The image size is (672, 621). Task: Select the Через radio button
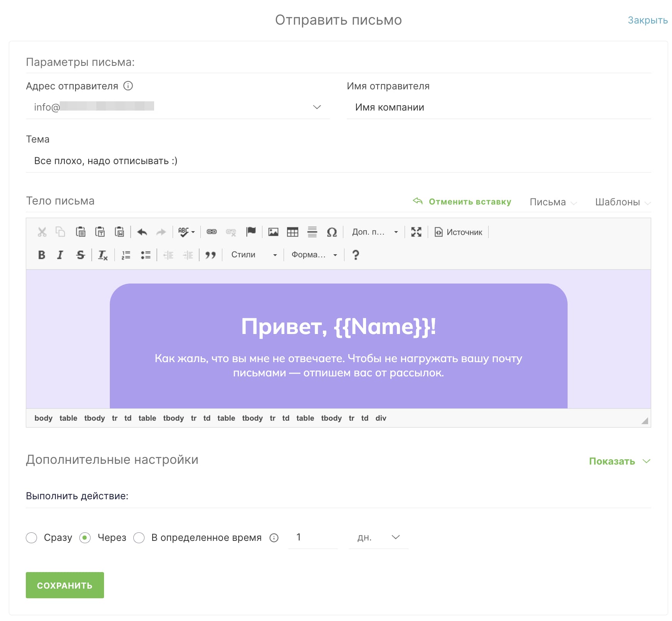85,538
